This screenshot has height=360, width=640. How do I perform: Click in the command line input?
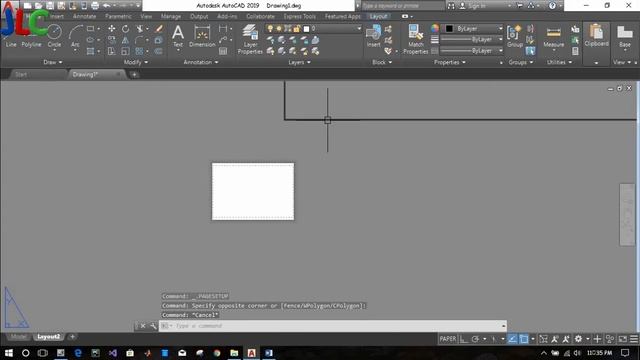[333, 326]
